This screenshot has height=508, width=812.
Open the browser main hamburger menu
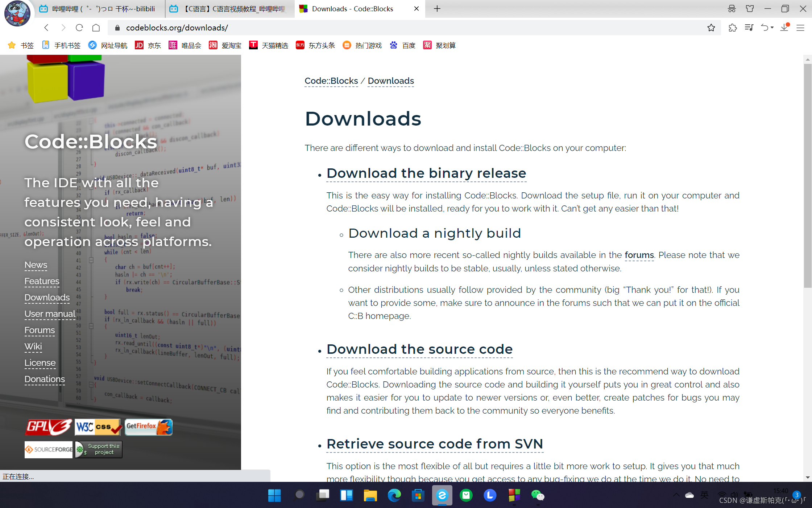click(x=800, y=28)
